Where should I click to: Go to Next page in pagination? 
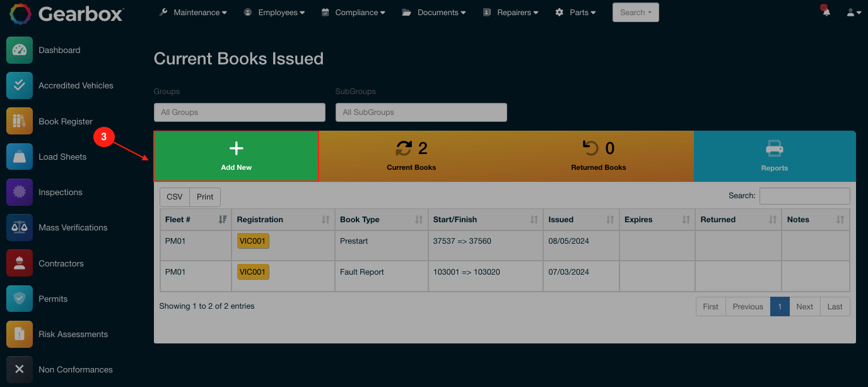[x=804, y=307]
